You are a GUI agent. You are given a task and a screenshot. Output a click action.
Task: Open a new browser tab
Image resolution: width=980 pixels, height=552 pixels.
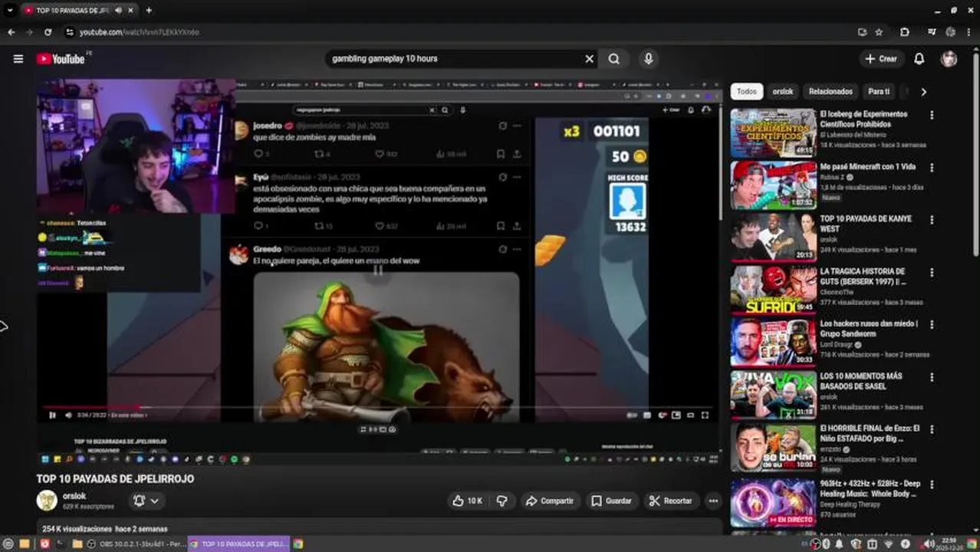(x=149, y=11)
